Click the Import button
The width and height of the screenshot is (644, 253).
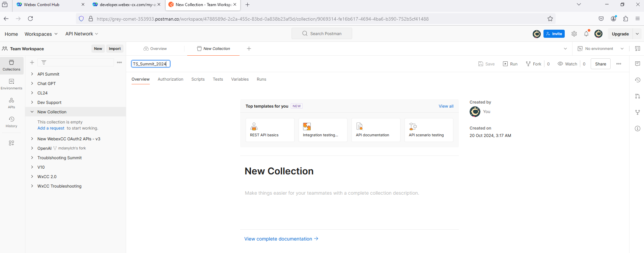click(115, 49)
